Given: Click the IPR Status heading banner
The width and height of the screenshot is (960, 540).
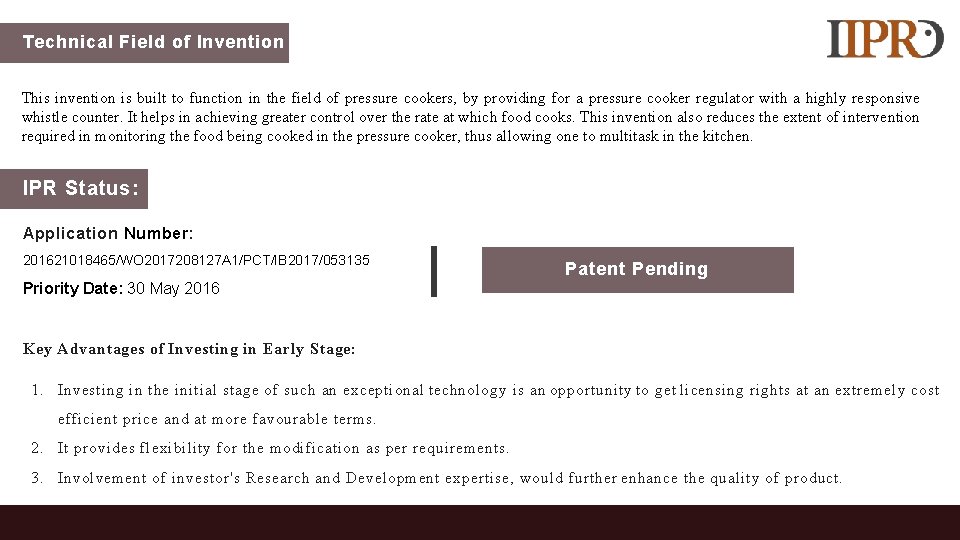Looking at the screenshot, I should point(74,189).
